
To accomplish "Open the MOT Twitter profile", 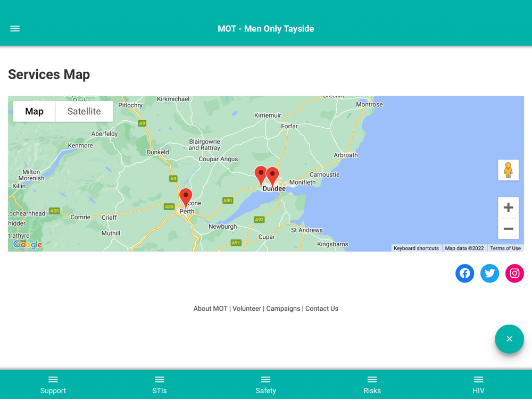I will pos(489,273).
